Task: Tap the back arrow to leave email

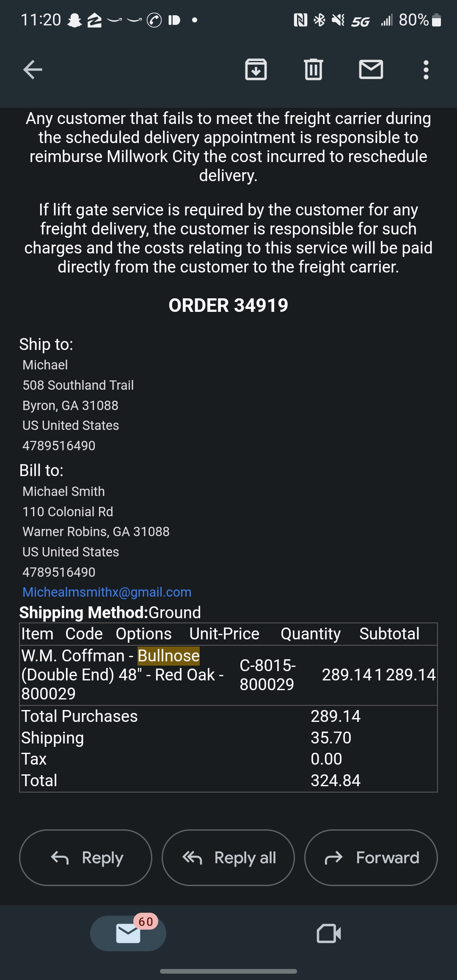Action: (x=33, y=70)
